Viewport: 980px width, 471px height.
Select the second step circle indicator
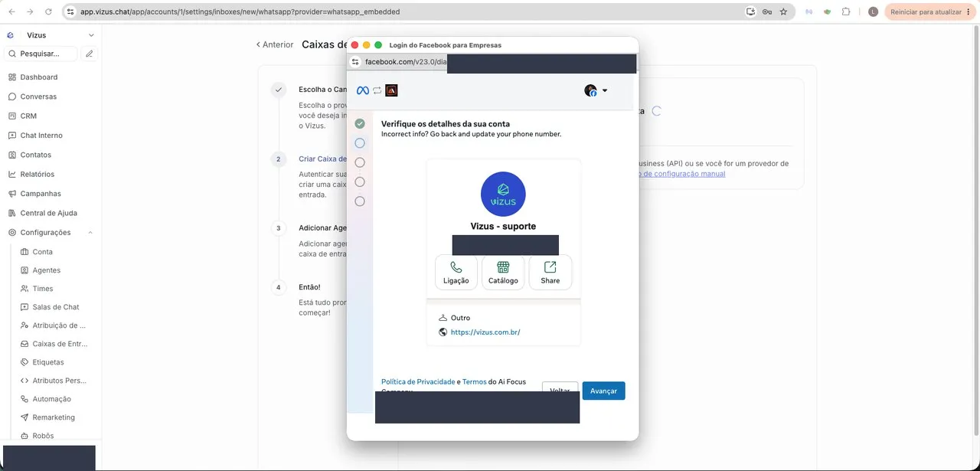pos(360,143)
